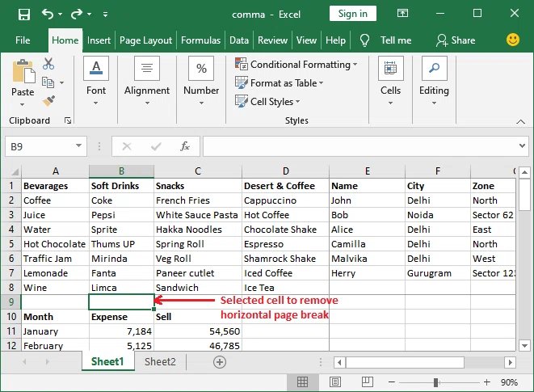Image resolution: width=534 pixels, height=392 pixels.
Task: Collapse the ribbon with the chevron
Action: [x=520, y=121]
